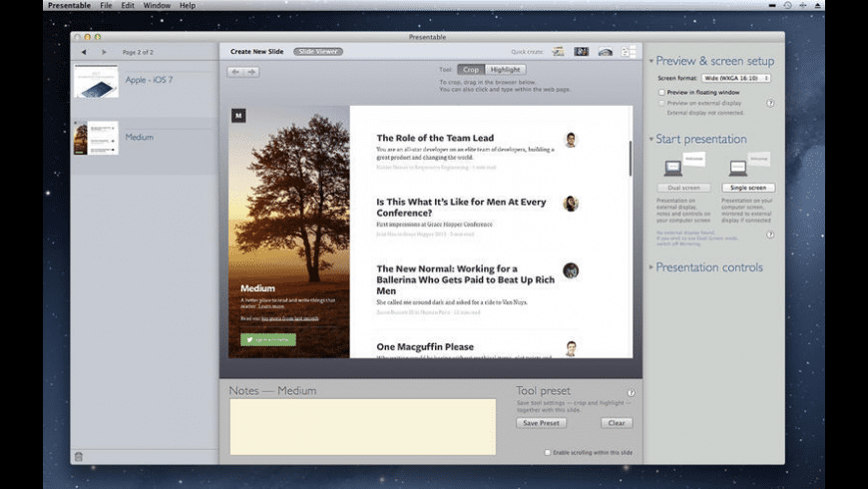Tick Preview on external display checkbox
Screen dimensions: 868x489
tap(661, 103)
